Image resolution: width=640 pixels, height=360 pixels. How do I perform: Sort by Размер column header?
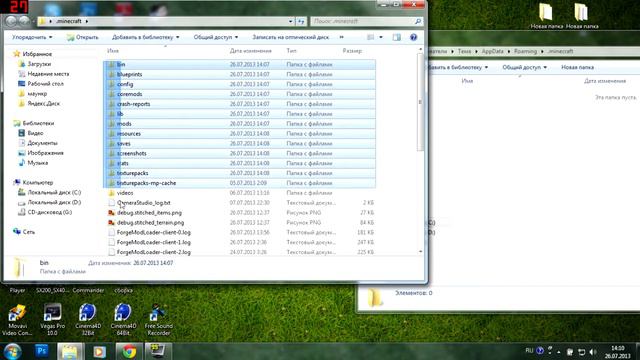point(352,51)
